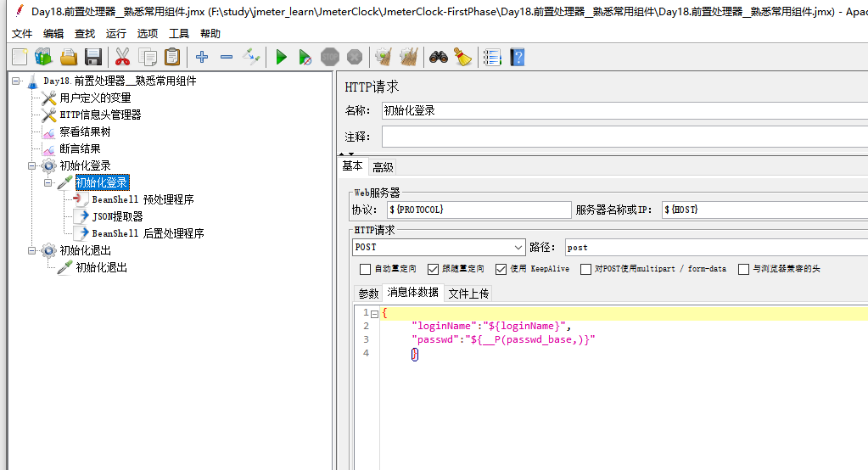The height and width of the screenshot is (470, 868).
Task: Open the 文件 menu
Action: tap(22, 34)
